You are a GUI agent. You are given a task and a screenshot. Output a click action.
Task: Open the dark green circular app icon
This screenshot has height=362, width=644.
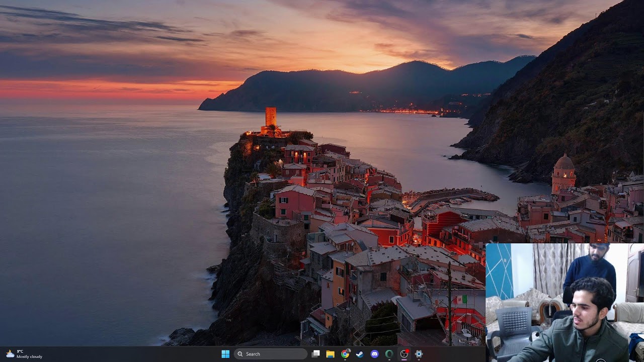tap(389, 354)
